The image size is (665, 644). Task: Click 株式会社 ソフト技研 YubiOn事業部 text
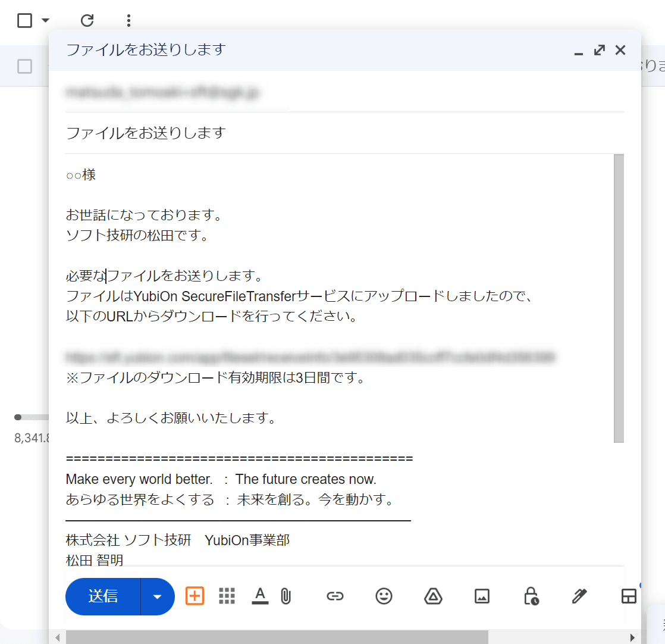click(x=178, y=540)
